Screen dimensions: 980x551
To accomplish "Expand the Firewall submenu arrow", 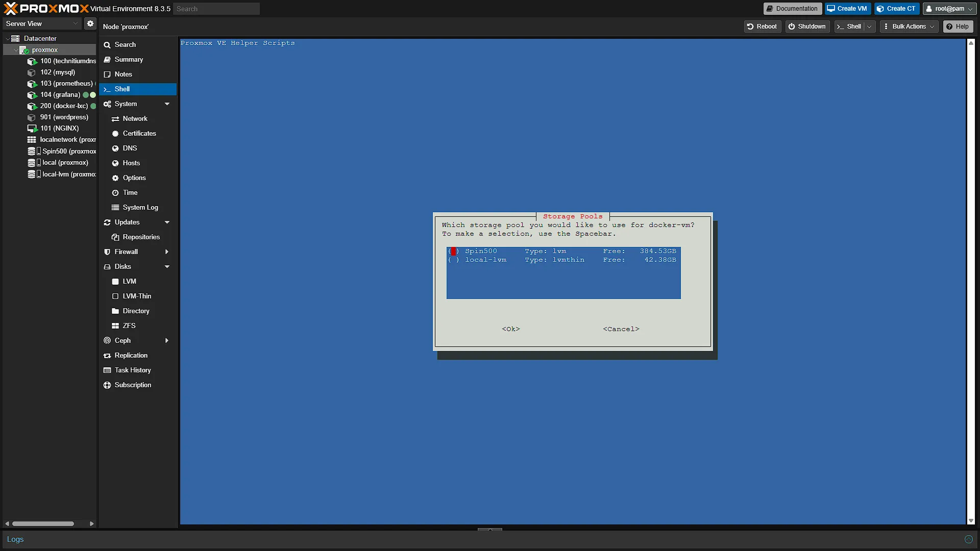I will click(x=167, y=252).
